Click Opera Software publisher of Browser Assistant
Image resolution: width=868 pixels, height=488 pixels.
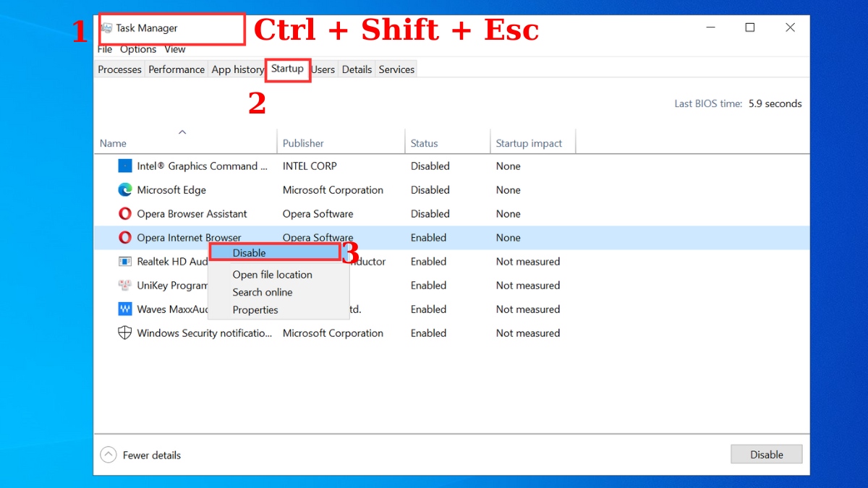(x=318, y=213)
